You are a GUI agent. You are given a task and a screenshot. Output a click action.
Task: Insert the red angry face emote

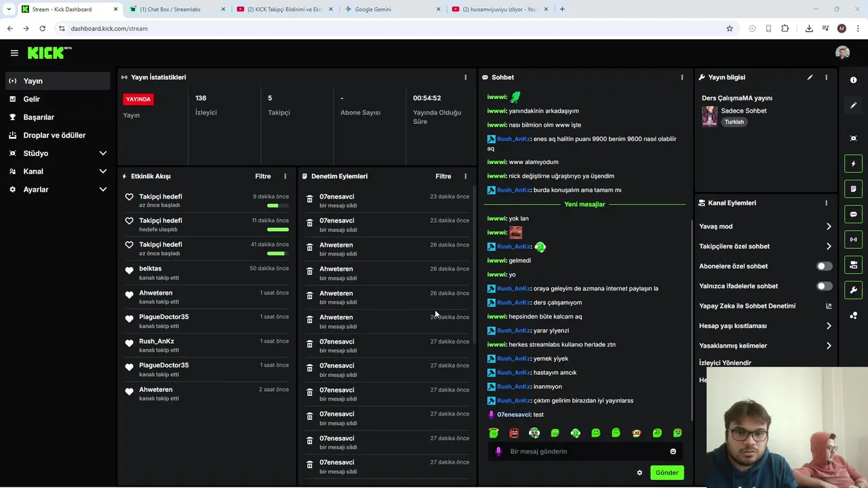pyautogui.click(x=514, y=433)
